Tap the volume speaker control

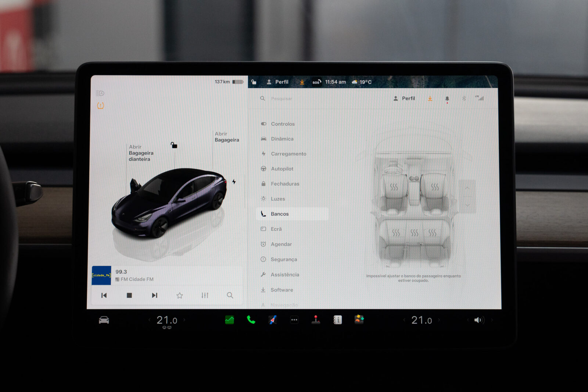pos(478,320)
